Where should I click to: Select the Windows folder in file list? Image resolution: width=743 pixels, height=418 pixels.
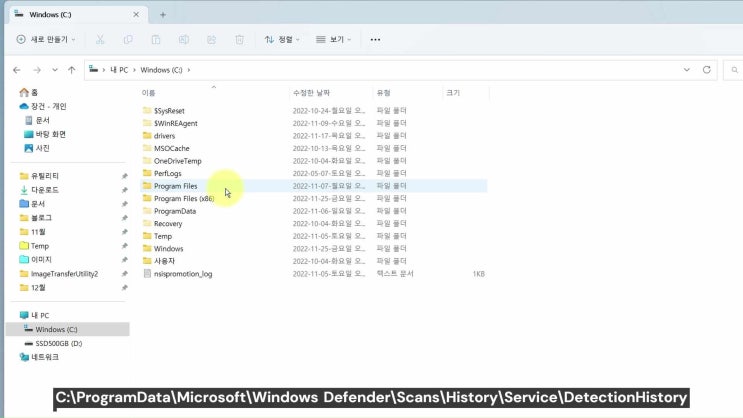[168, 249]
